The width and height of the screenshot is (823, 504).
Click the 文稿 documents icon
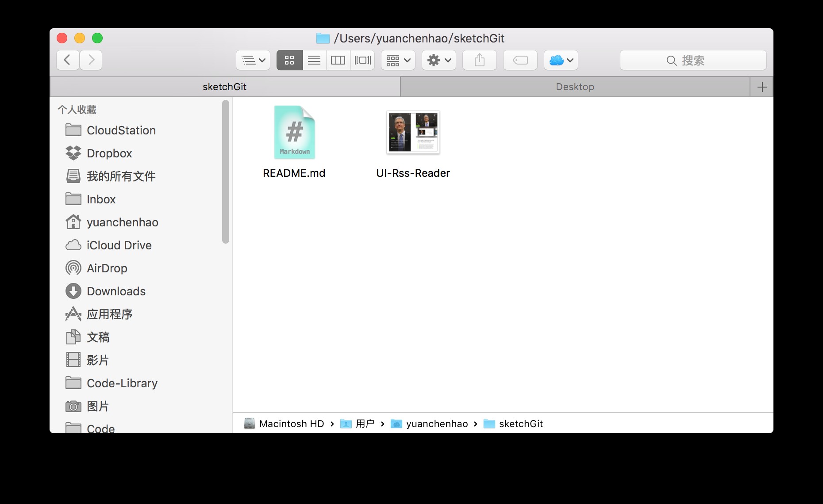(73, 337)
